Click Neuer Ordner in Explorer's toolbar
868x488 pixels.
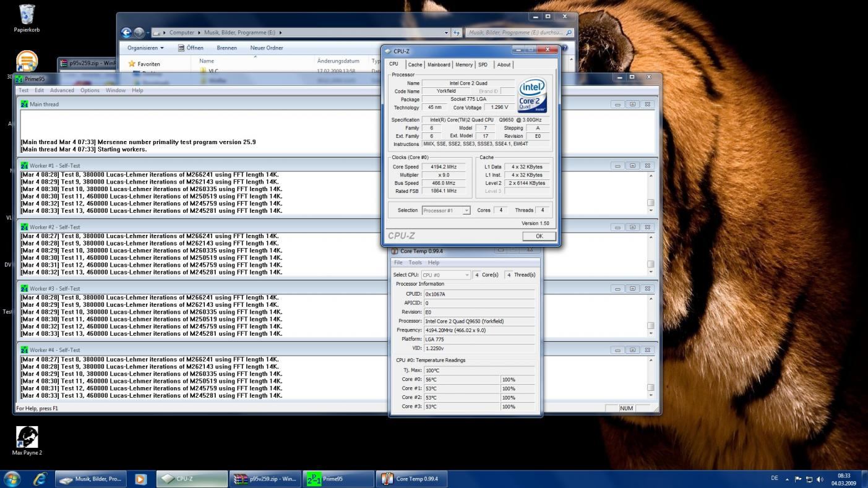pyautogui.click(x=267, y=48)
